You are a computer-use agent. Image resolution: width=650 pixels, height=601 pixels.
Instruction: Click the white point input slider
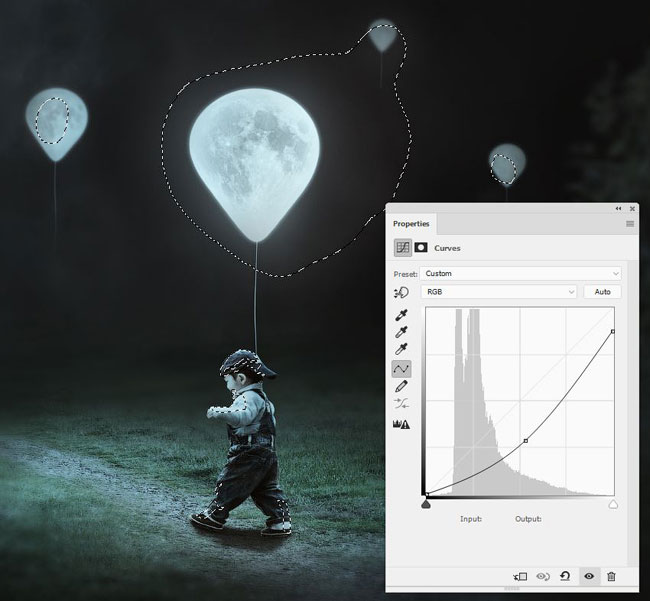pos(613,504)
